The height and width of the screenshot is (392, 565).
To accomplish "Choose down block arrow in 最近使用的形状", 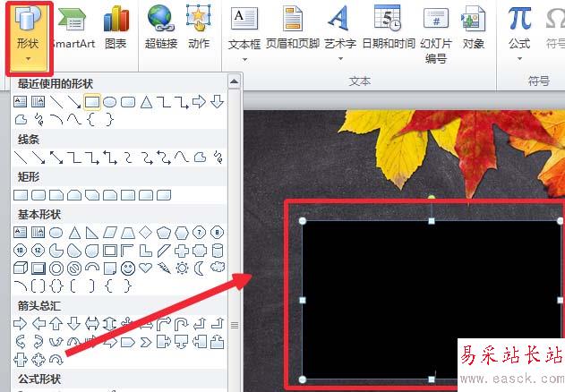I will click(x=217, y=102).
